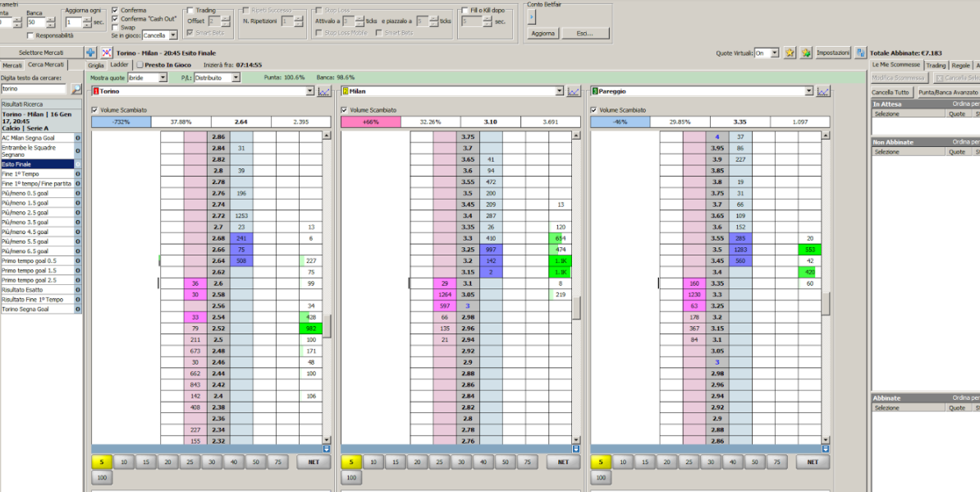The height and width of the screenshot is (492, 980).
Task: Select the Esito Finale market row
Action: [38, 163]
